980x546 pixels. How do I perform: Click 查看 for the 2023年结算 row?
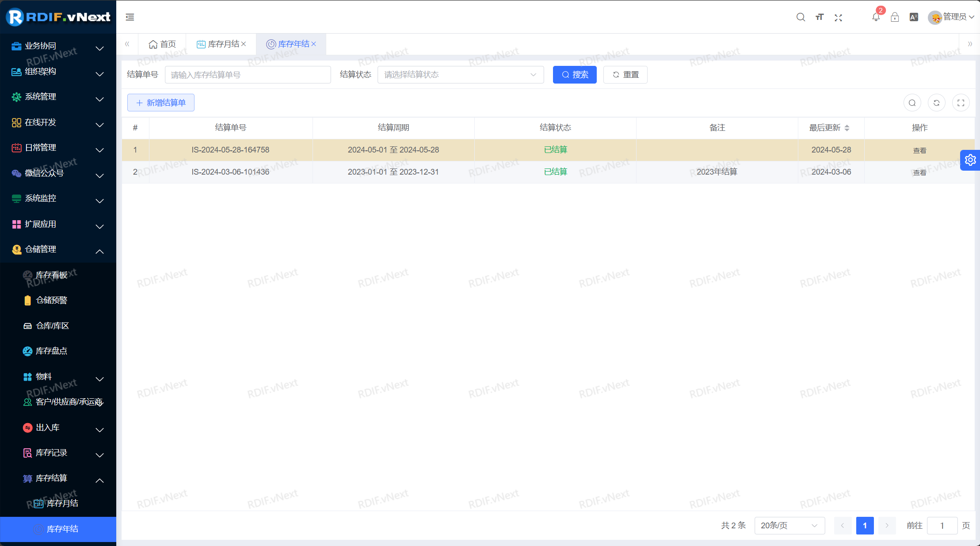point(919,172)
